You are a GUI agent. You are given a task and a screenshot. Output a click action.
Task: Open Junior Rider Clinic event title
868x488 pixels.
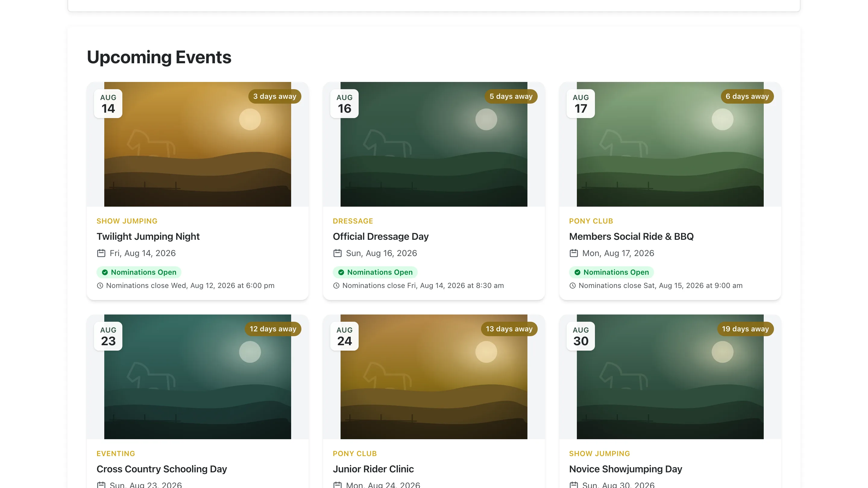[x=373, y=469]
